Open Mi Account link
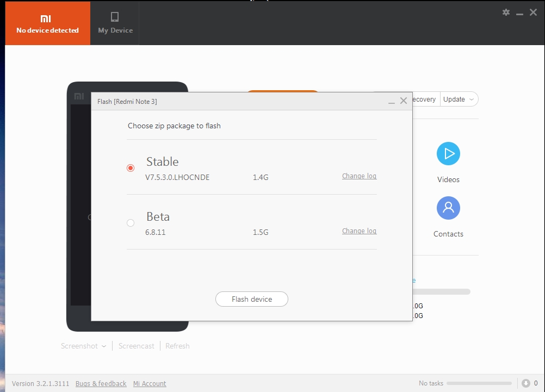Image resolution: width=545 pixels, height=392 pixels. (150, 384)
